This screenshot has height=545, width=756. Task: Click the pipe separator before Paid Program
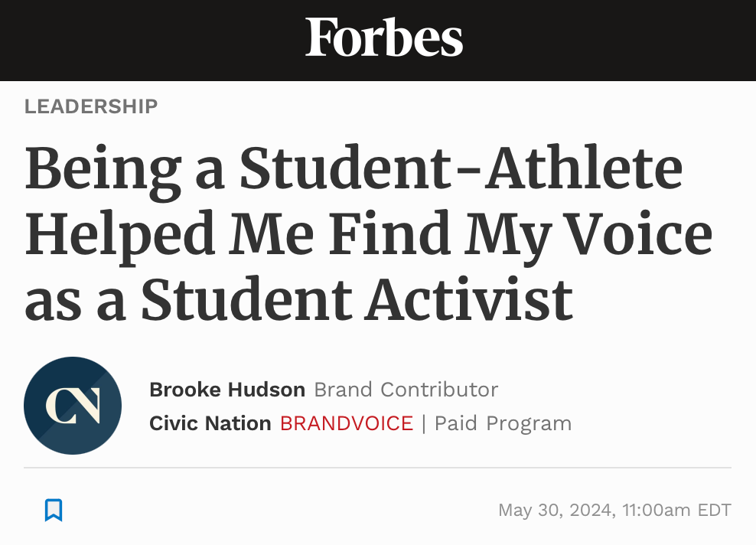click(x=424, y=423)
